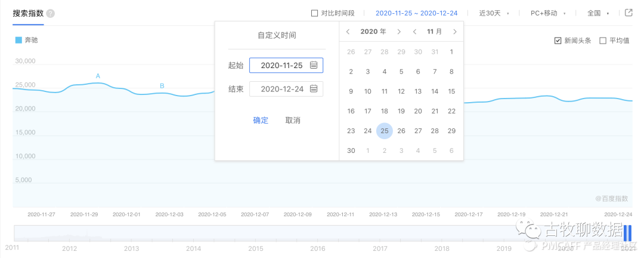Pick November 18 in the calendar
This screenshot has height=258, width=644.
(x=385, y=111)
